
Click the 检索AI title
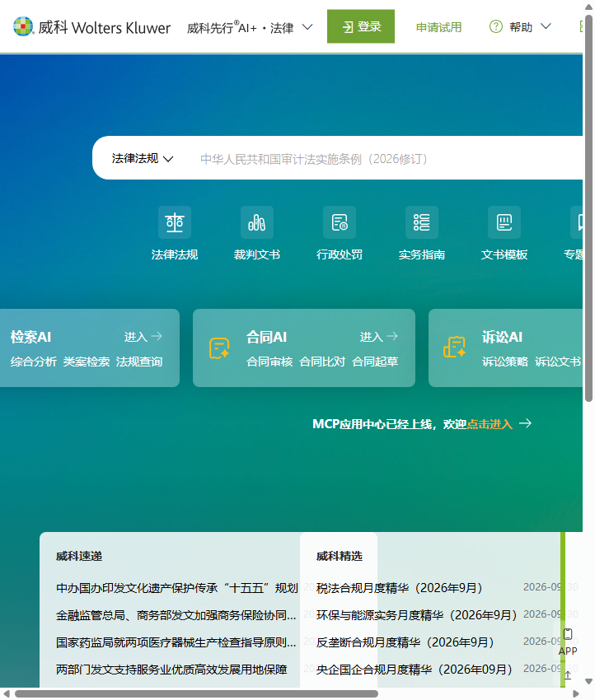(30, 337)
